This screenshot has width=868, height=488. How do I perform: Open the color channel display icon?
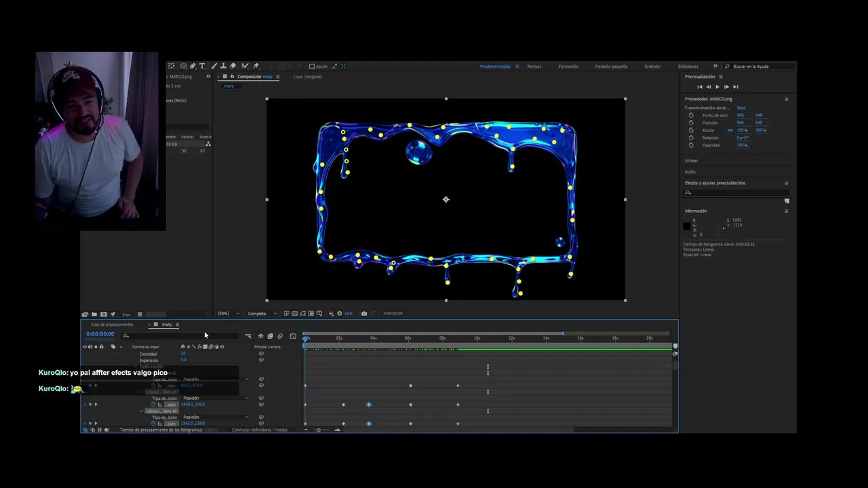(x=331, y=313)
